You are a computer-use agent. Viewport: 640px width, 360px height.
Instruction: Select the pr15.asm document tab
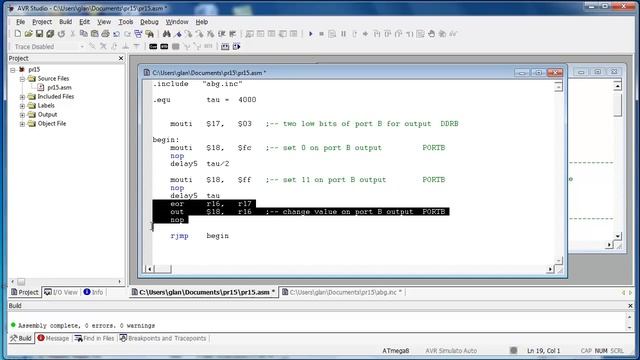click(x=204, y=292)
